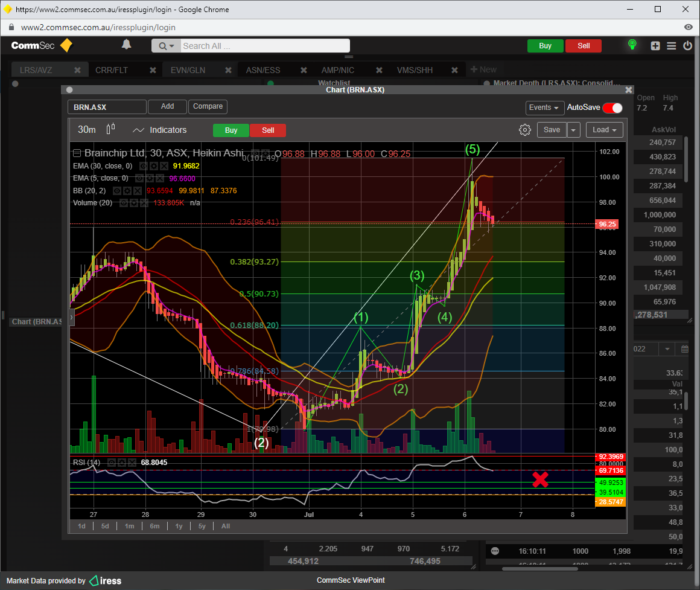
Task: Collapse the Brainchip Ltd legend
Action: point(77,153)
